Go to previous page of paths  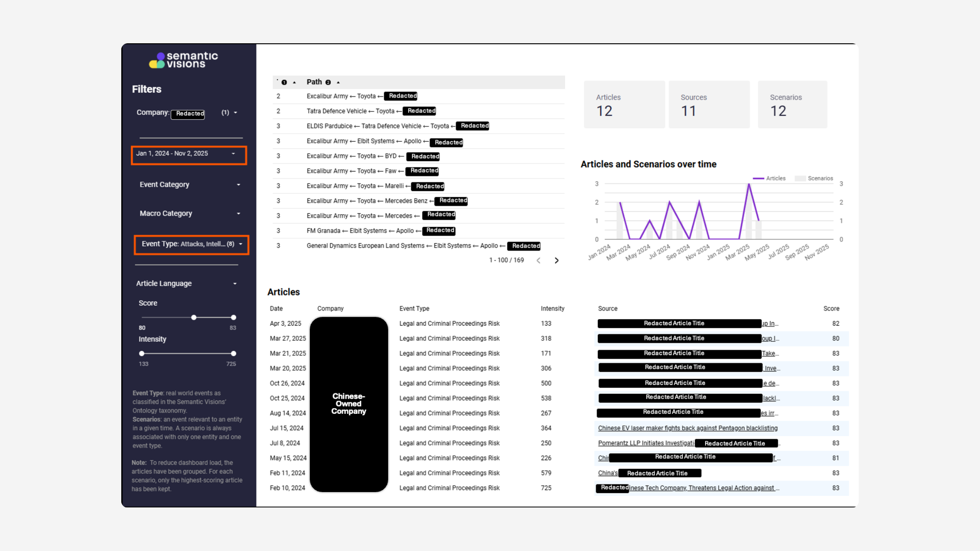point(539,260)
